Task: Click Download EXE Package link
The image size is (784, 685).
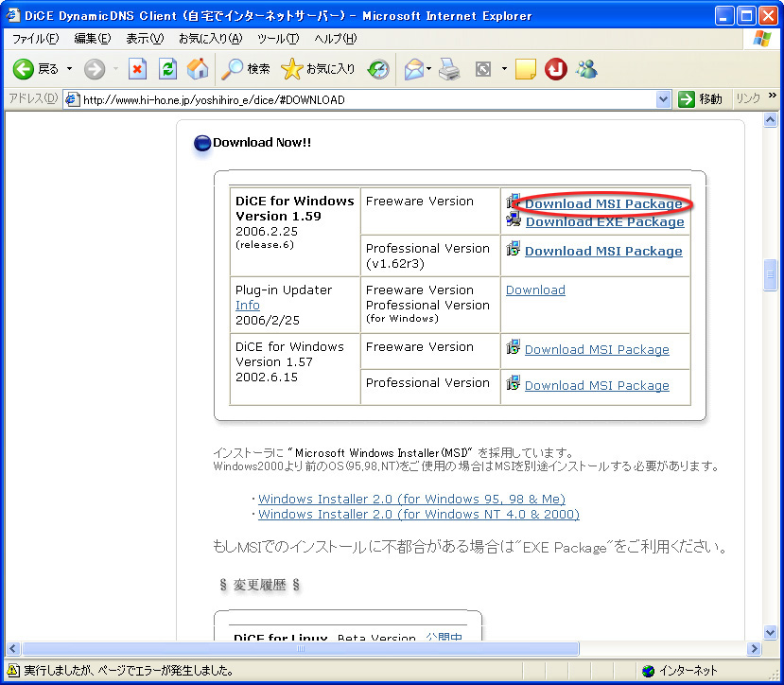Action: click(604, 221)
